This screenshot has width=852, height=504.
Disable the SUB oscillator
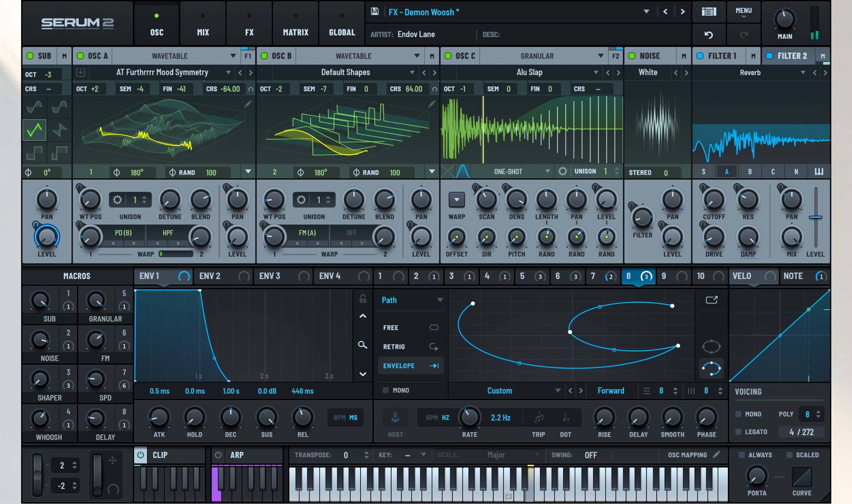point(30,56)
